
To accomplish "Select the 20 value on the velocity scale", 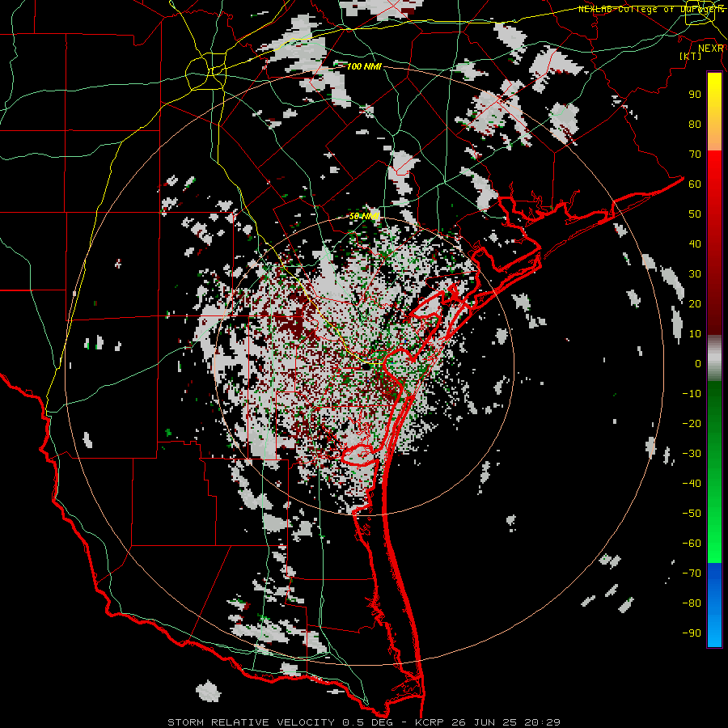I will click(x=695, y=304).
